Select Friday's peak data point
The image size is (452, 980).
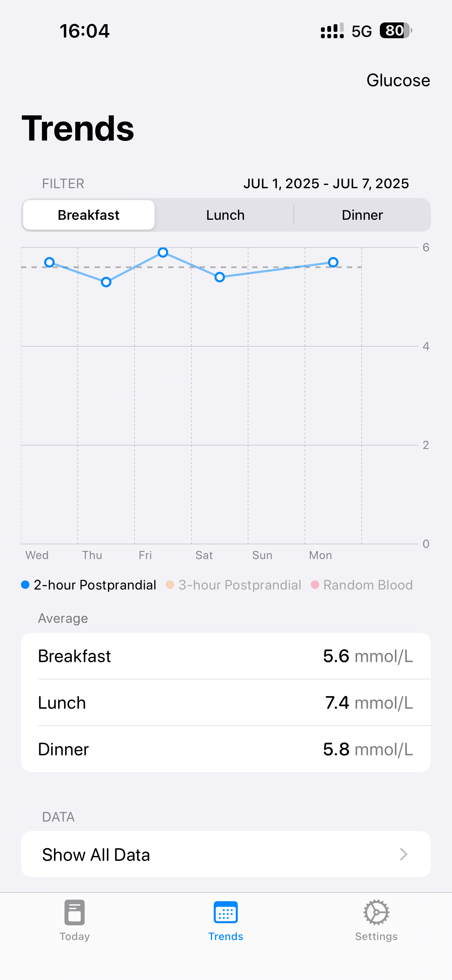pyautogui.click(x=163, y=252)
